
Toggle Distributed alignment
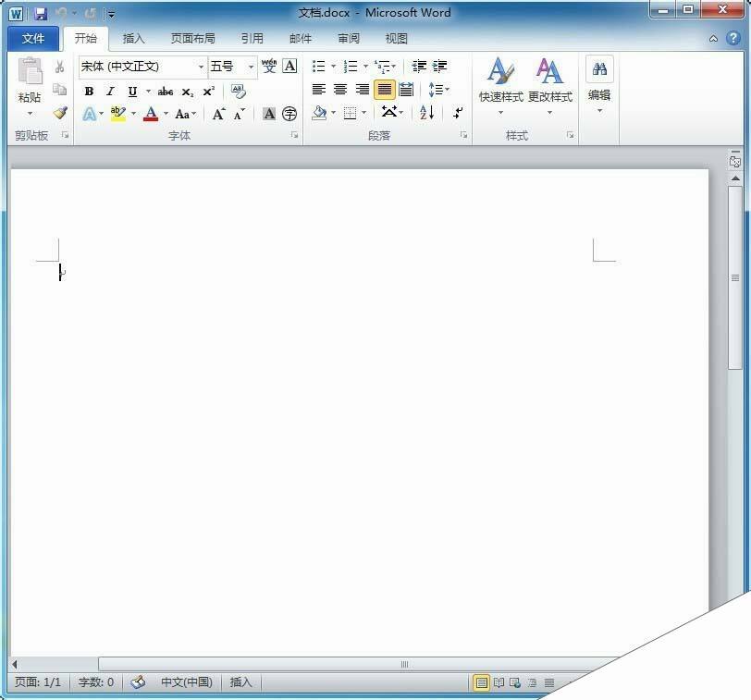pyautogui.click(x=406, y=89)
